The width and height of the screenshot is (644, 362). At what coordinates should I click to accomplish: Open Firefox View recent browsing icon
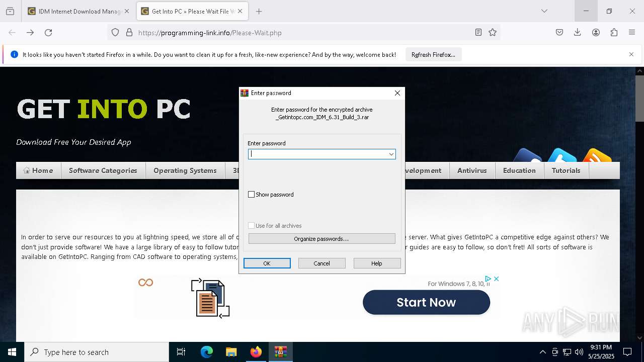point(10,11)
